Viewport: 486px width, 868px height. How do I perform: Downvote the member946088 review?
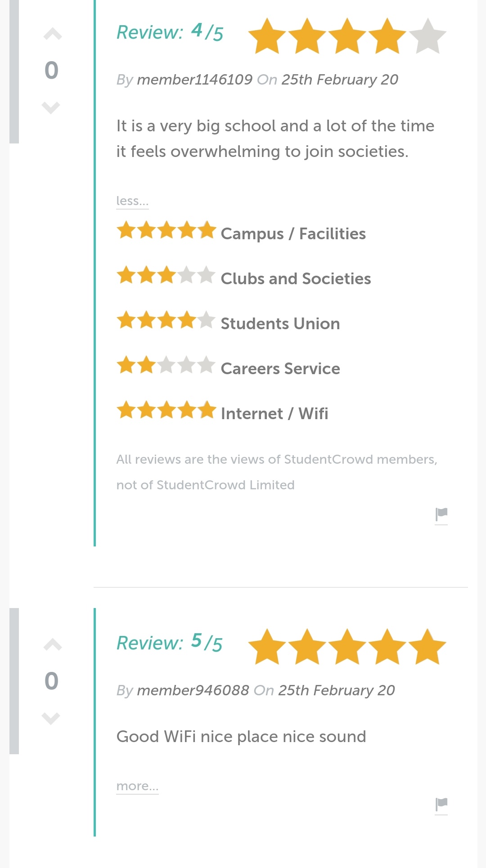coord(51,718)
